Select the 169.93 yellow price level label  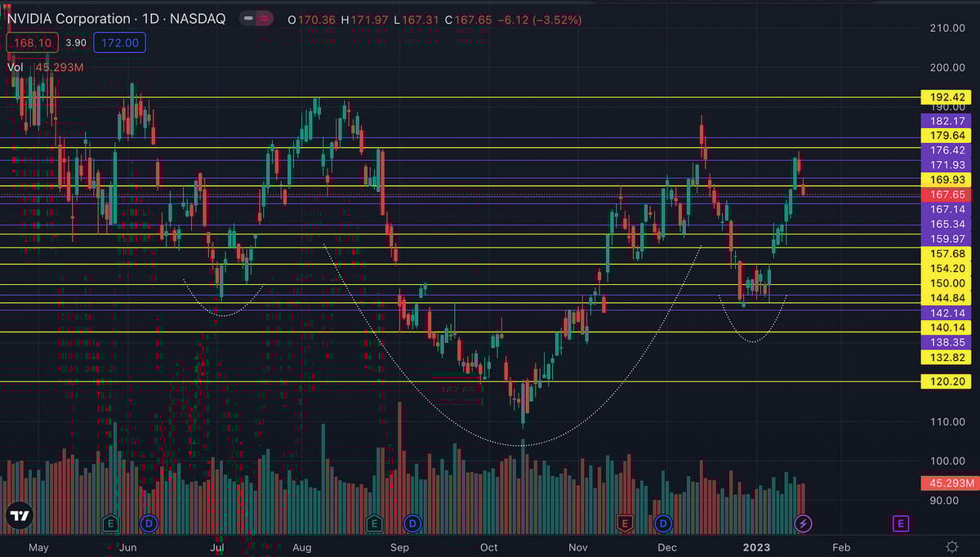click(x=947, y=180)
